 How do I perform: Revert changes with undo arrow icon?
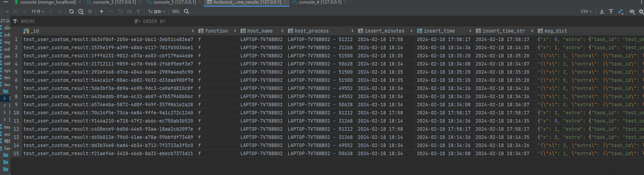point(120,11)
